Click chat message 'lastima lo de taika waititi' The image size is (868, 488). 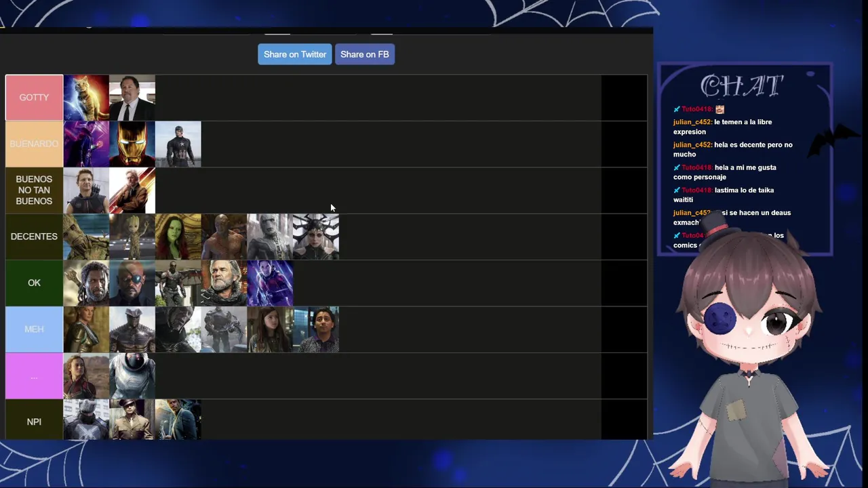723,195
